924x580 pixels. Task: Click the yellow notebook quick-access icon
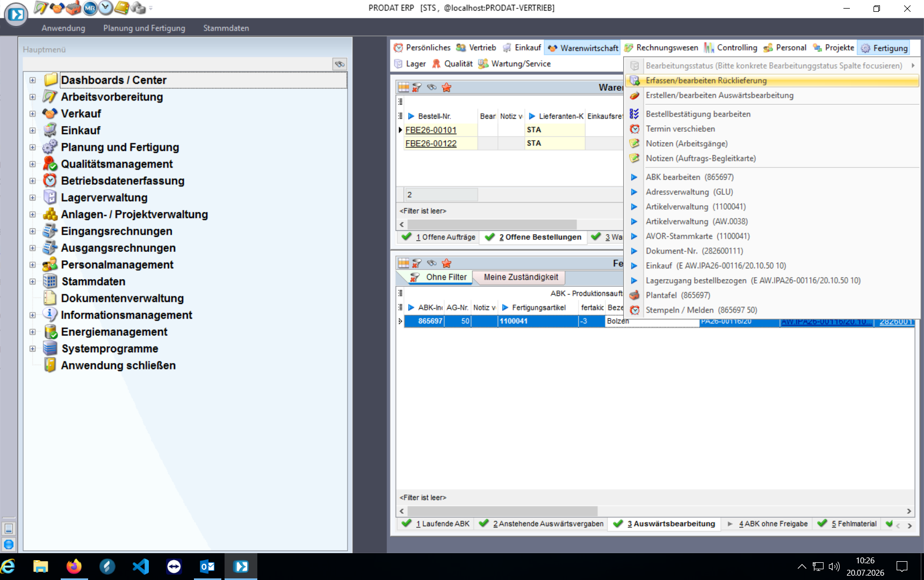pyautogui.click(x=122, y=8)
